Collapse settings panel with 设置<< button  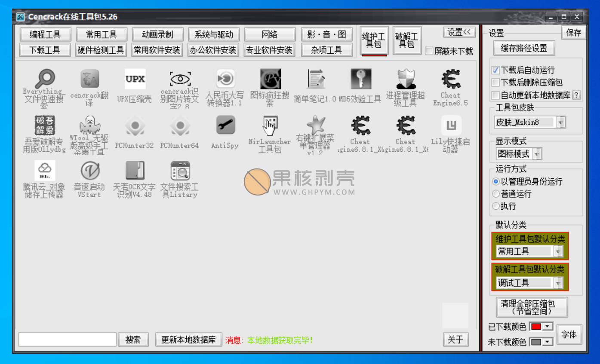click(x=459, y=32)
